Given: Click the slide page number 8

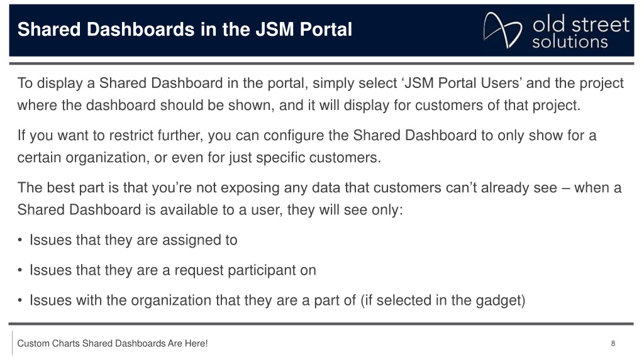Looking at the screenshot, I should tap(613, 344).
